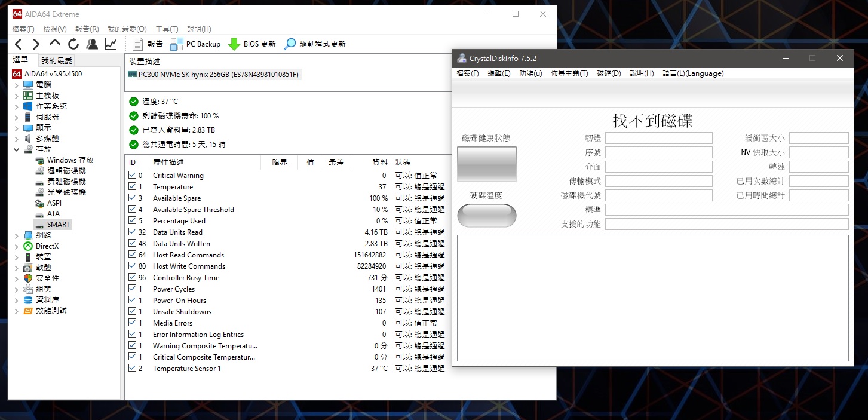Click the AIDA64 forward navigation arrow
Viewport: 868px width, 420px height.
coord(36,44)
